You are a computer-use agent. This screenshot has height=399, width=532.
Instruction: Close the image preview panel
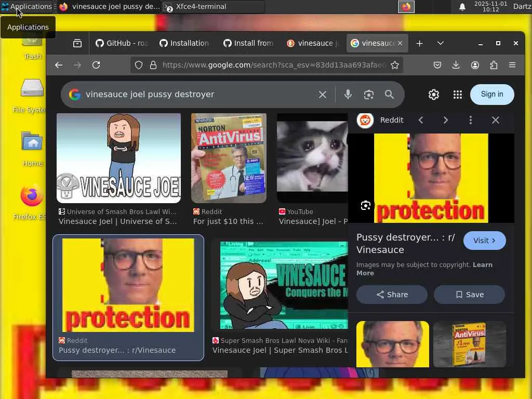pos(495,120)
